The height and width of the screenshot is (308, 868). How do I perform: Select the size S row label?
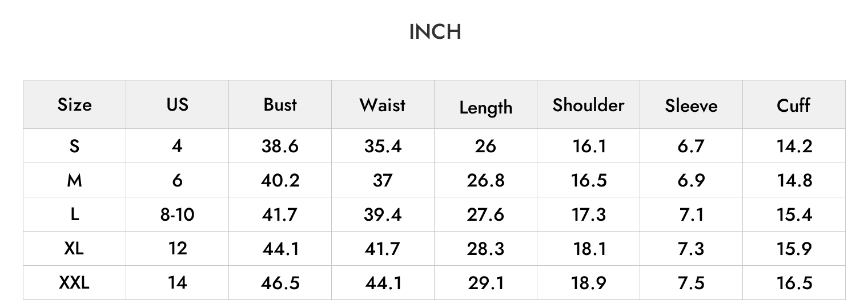(x=74, y=146)
